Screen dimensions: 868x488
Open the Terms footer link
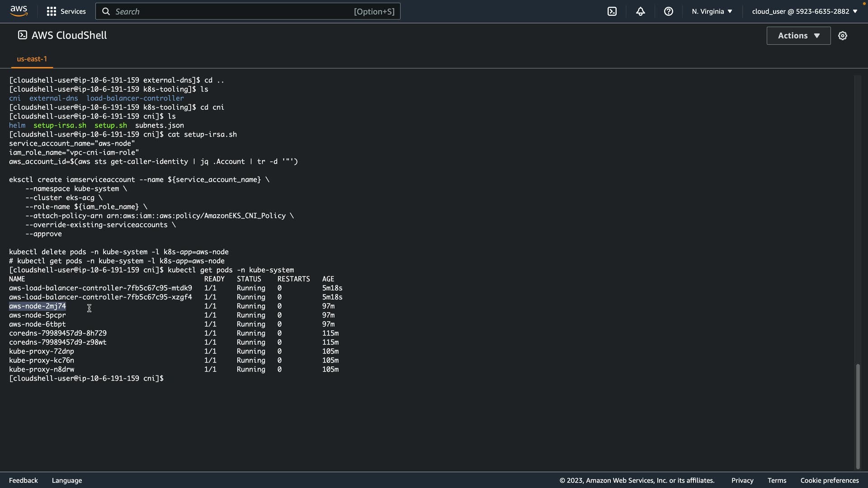(776, 480)
